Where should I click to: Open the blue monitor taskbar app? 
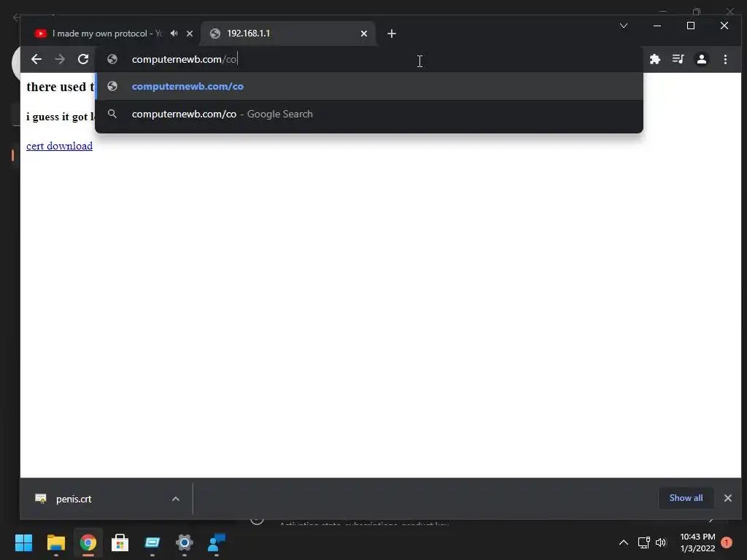point(152,542)
